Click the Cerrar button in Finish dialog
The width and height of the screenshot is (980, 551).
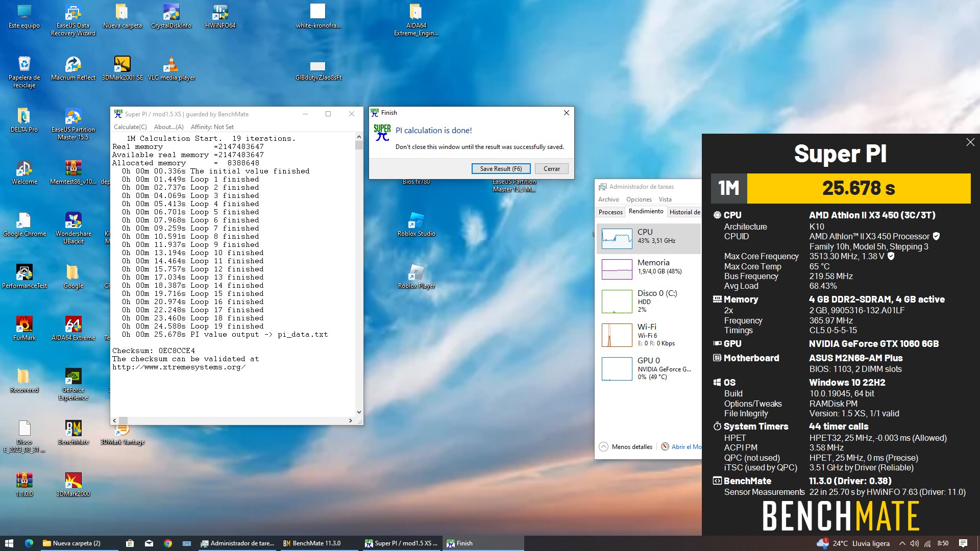[551, 168]
